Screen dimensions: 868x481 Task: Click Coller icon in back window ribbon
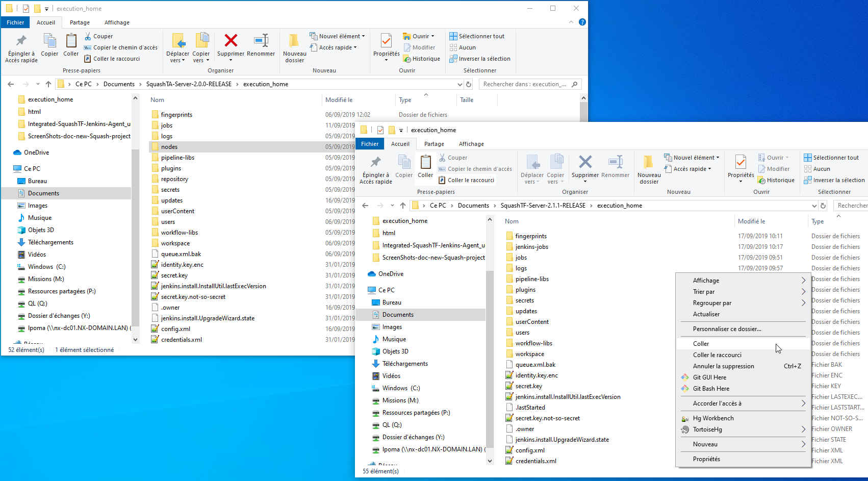(71, 41)
